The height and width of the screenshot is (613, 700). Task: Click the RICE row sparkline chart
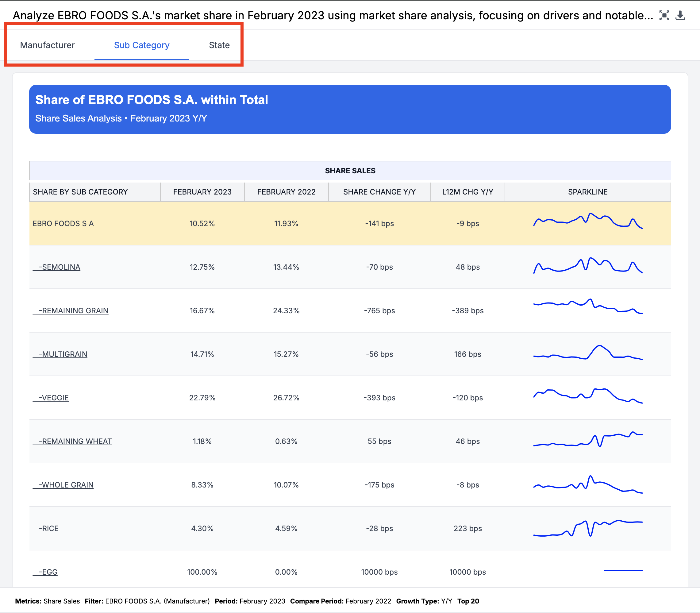tap(587, 528)
